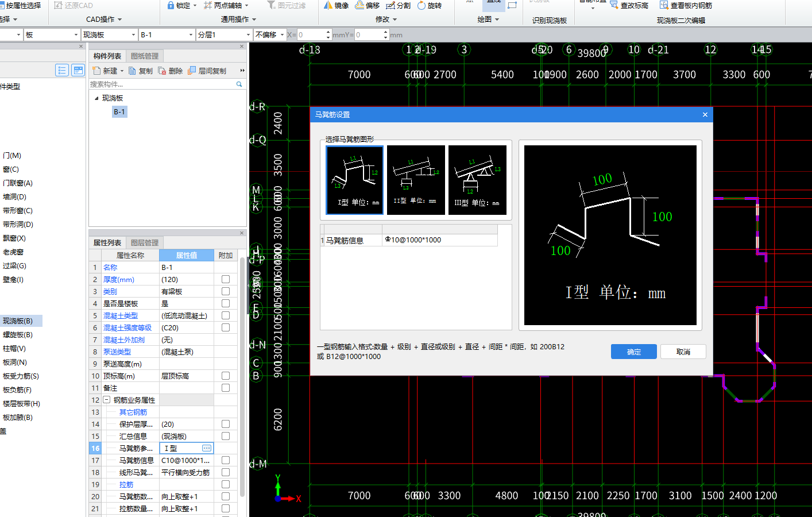The width and height of the screenshot is (812, 517).
Task: Increase the Y offset stepper value
Action: coord(386,32)
